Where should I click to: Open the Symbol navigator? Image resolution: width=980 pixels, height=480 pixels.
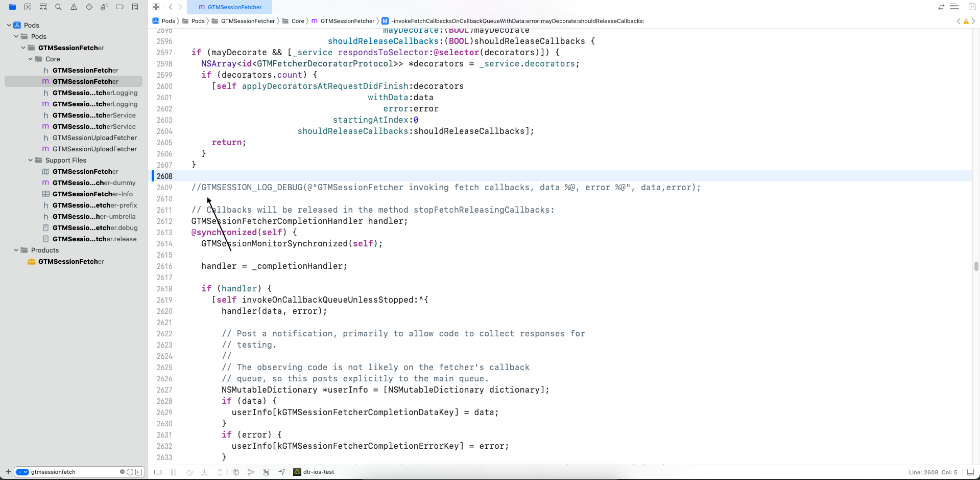(x=43, y=7)
